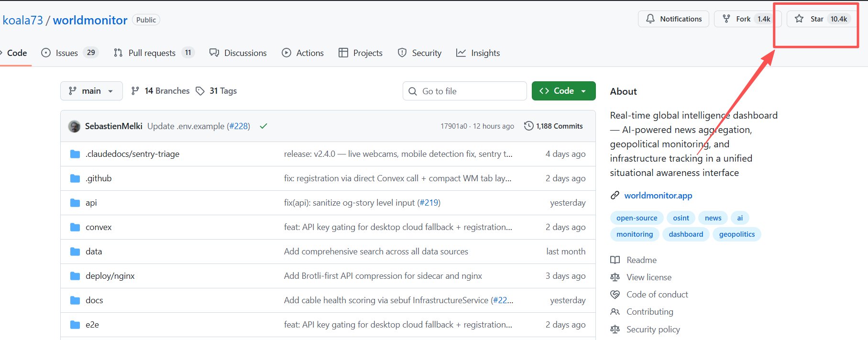Open the worldmonitor.app website link
Image resolution: width=868 pixels, height=340 pixels.
(x=658, y=196)
